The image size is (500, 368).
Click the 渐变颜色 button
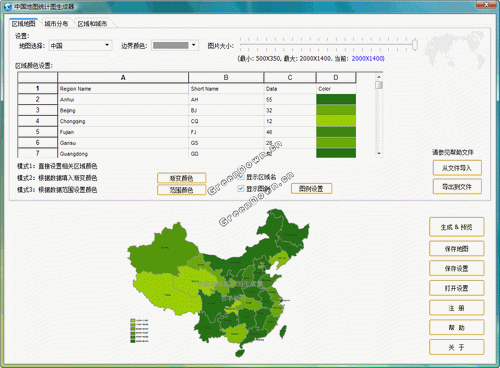[181, 178]
